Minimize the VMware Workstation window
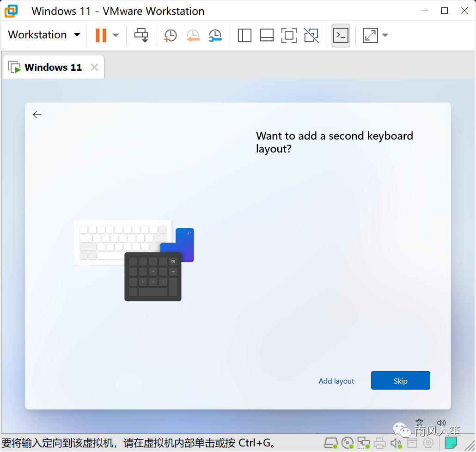 [425, 11]
